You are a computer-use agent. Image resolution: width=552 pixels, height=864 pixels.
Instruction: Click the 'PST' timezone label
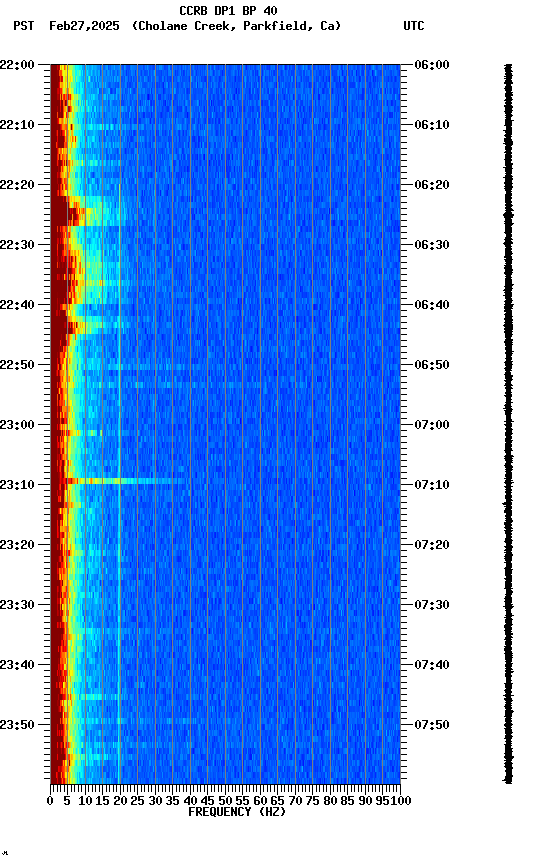24,26
